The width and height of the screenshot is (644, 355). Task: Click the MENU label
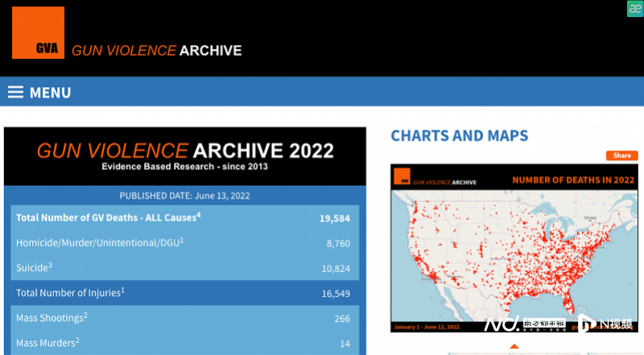pos(50,93)
